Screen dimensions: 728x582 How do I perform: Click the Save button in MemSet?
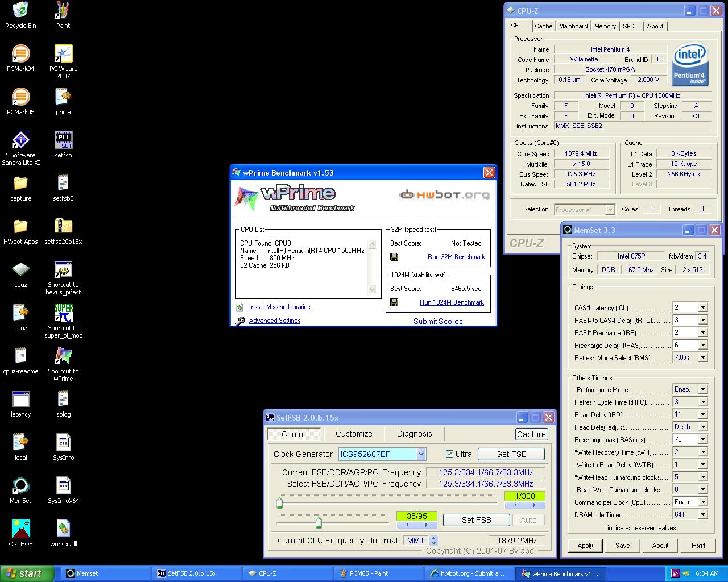pos(623,546)
